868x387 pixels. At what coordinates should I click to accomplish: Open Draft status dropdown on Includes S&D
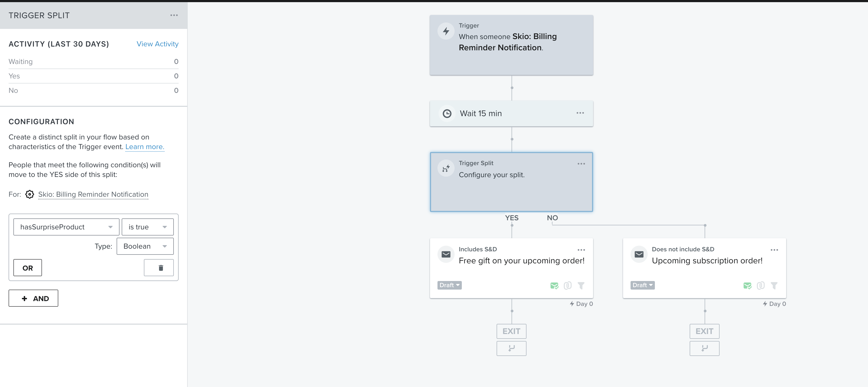450,285
